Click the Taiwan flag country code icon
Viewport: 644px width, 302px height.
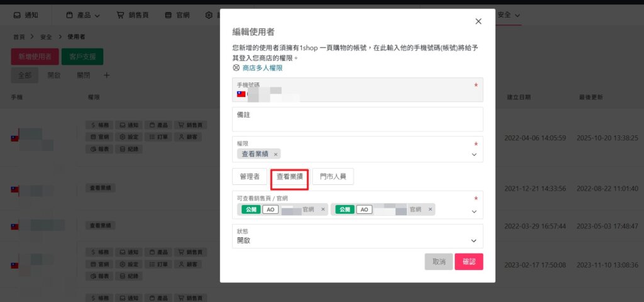[241, 94]
